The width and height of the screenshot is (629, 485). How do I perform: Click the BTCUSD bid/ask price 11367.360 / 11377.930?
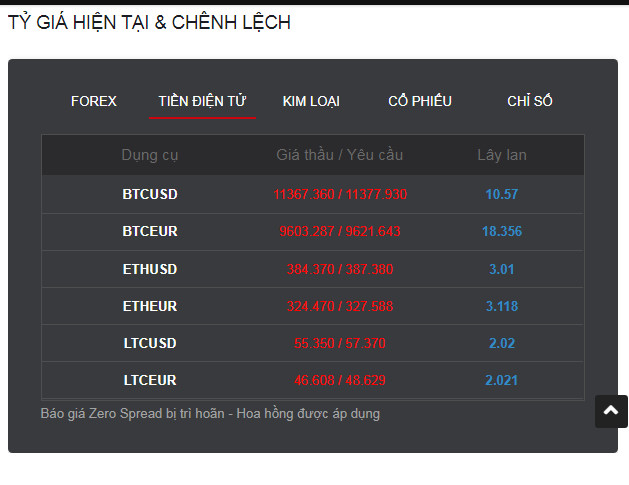click(x=340, y=194)
